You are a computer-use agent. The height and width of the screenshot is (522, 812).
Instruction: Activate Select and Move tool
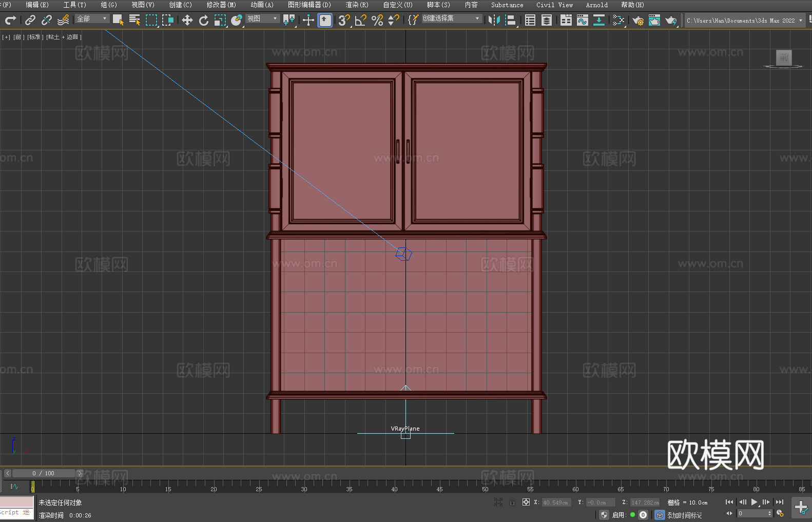pos(187,20)
